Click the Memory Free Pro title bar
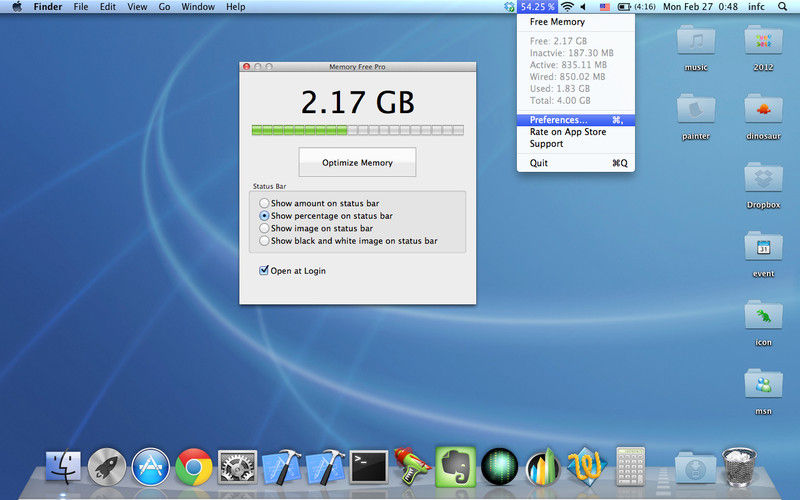The height and width of the screenshot is (500, 800). tap(357, 66)
